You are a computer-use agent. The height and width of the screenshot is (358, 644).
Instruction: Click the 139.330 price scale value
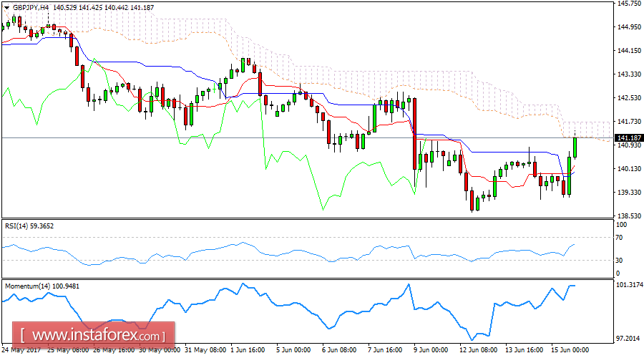(x=629, y=193)
